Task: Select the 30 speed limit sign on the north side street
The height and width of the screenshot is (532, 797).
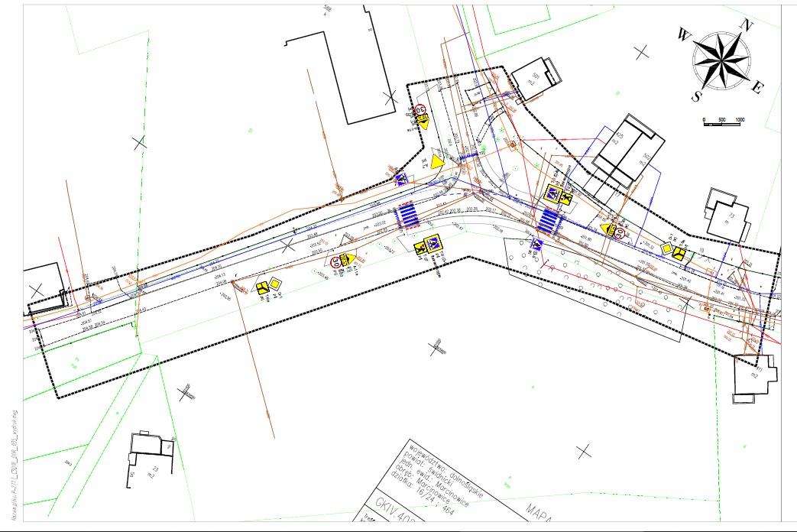Action: [420, 109]
